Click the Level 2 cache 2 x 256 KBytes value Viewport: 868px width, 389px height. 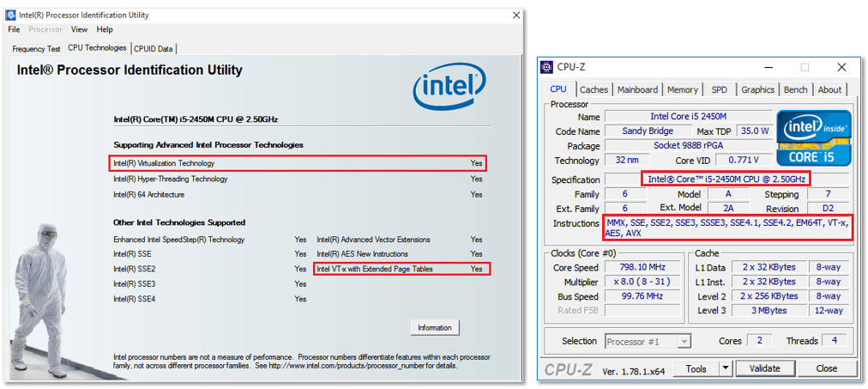click(x=770, y=296)
